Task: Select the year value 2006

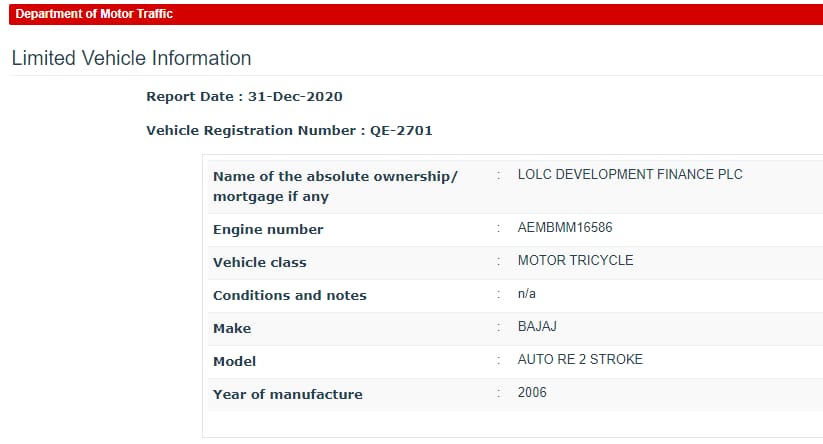Action: coord(532,393)
